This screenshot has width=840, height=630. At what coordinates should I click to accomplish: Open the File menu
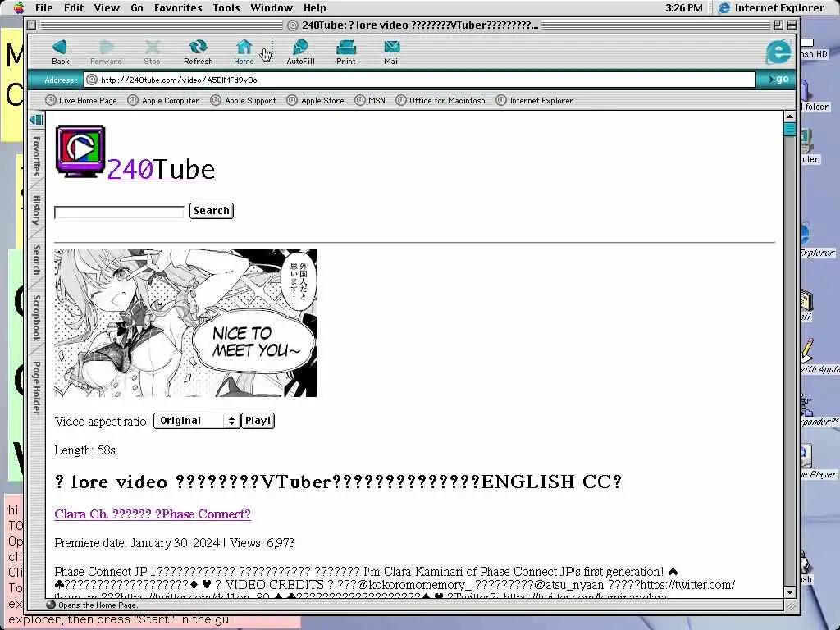click(x=44, y=7)
